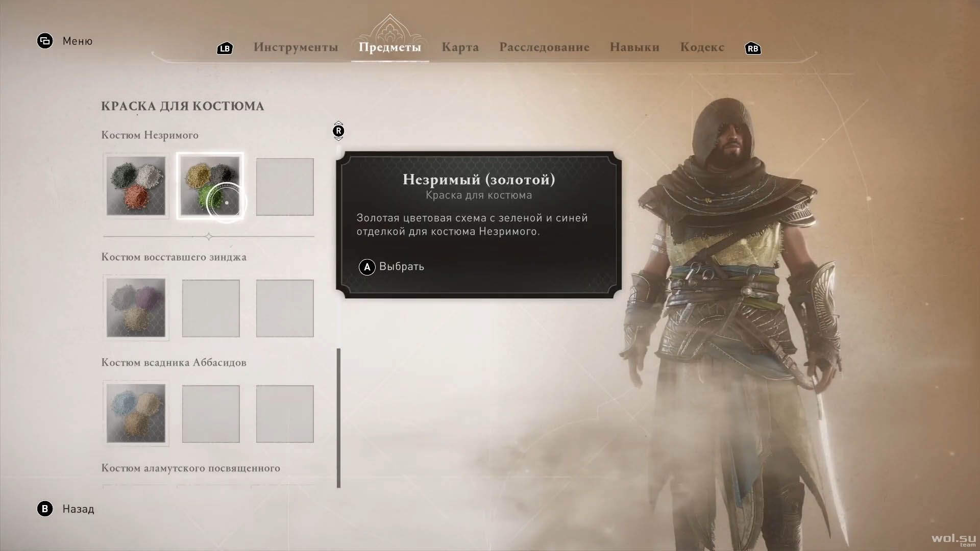Open the Инструменты tab
Screen dimensions: 980x551
pos(296,47)
